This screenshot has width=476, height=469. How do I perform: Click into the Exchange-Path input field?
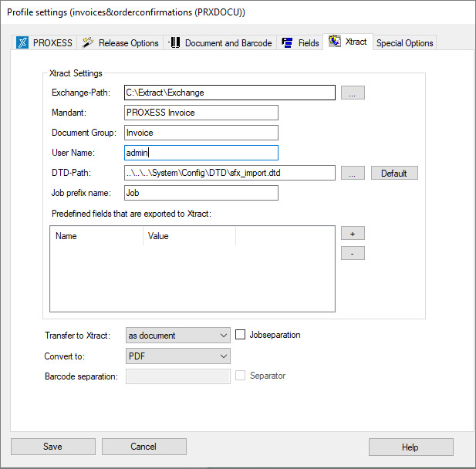click(x=229, y=93)
